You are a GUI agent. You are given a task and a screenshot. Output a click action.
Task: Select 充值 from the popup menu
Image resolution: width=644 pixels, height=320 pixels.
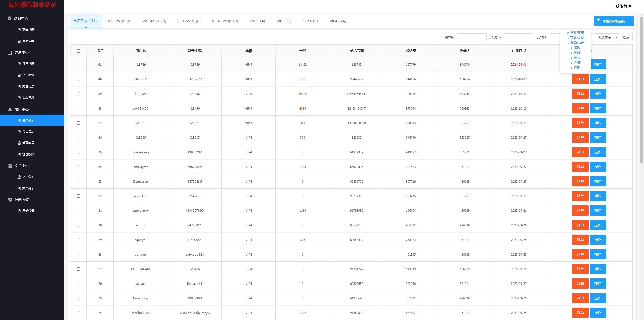click(x=577, y=63)
